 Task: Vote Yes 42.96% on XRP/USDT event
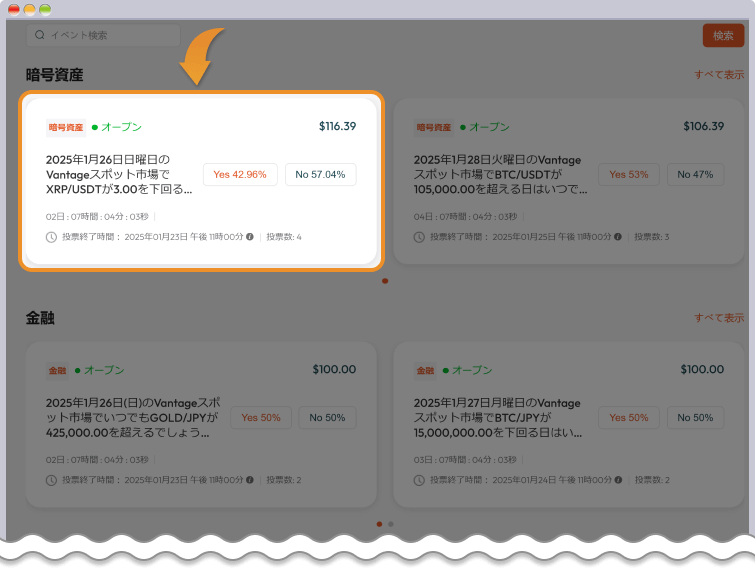pos(240,174)
